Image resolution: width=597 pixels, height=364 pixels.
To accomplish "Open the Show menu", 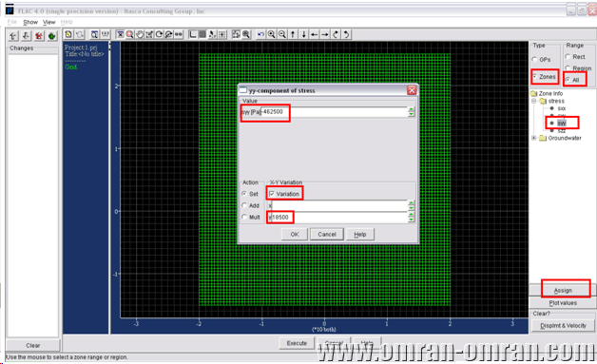I will click(30, 22).
